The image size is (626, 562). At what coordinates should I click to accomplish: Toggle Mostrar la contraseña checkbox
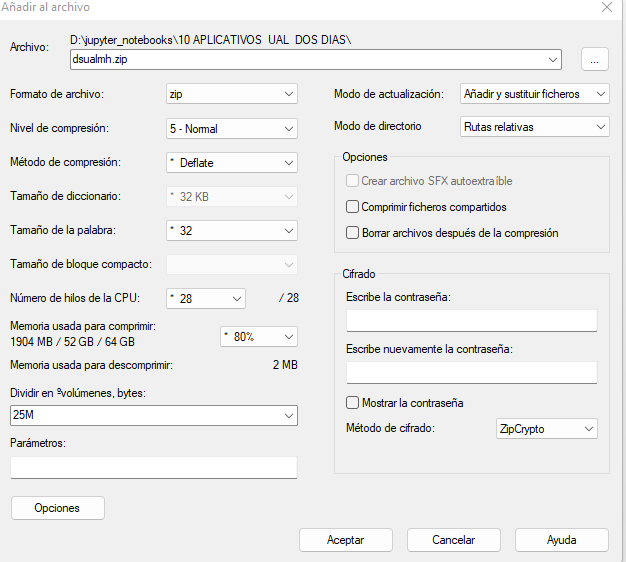[x=352, y=403]
